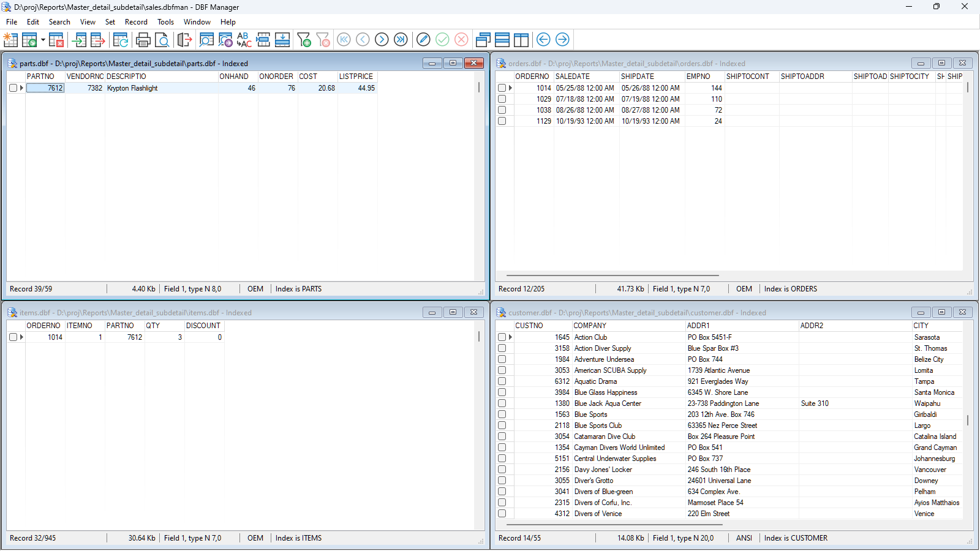This screenshot has height=551, width=980.
Task: Open the dropdown arrow beside open-table icon
Action: tap(43, 40)
